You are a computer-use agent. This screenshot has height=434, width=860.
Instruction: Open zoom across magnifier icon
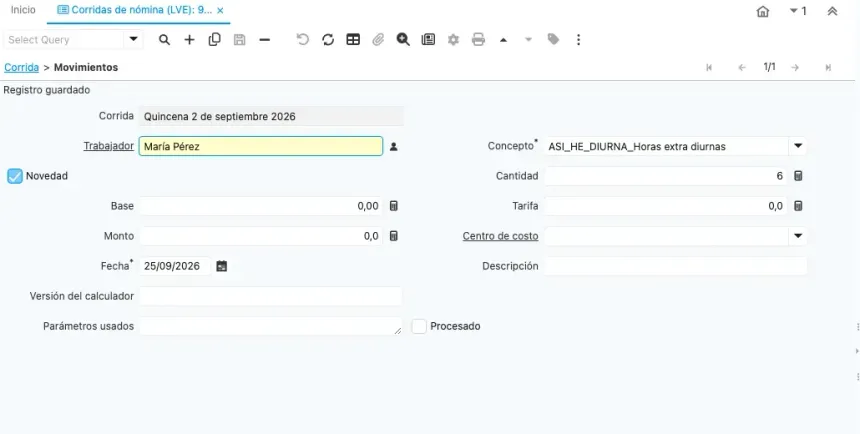pos(403,40)
